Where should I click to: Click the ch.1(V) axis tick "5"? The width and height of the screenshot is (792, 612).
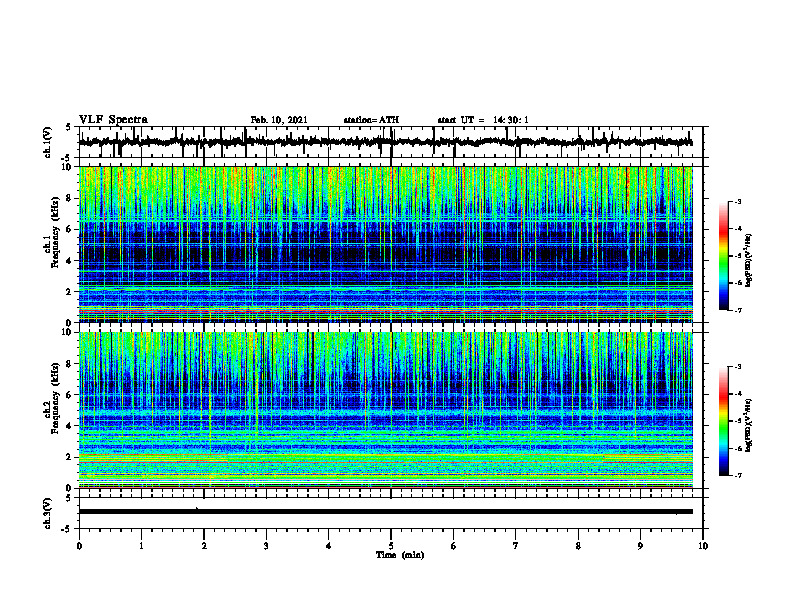coord(69,128)
